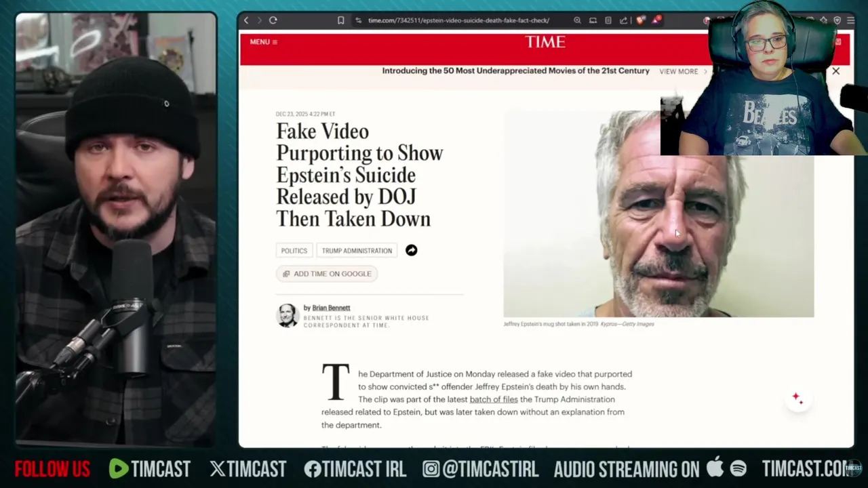Click the Facebook TIMCAST IRL logo
Image resolution: width=868 pixels, height=488 pixels.
click(313, 469)
